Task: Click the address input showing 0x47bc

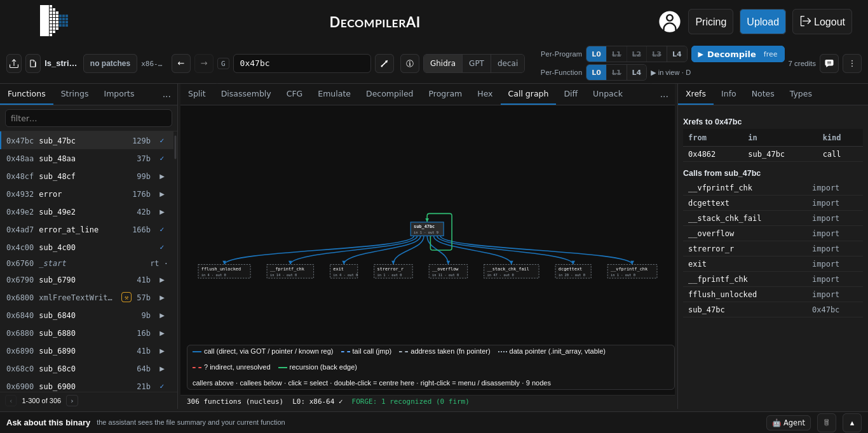Action: click(x=302, y=63)
